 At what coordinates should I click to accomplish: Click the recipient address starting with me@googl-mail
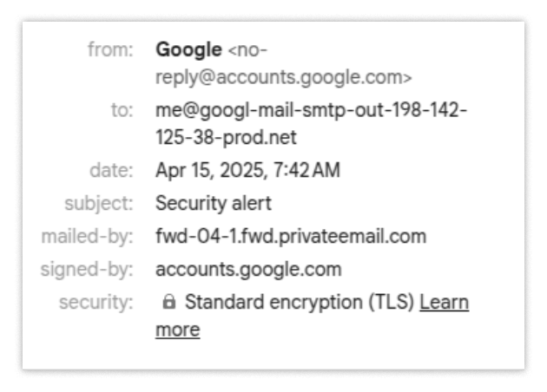tap(311, 112)
